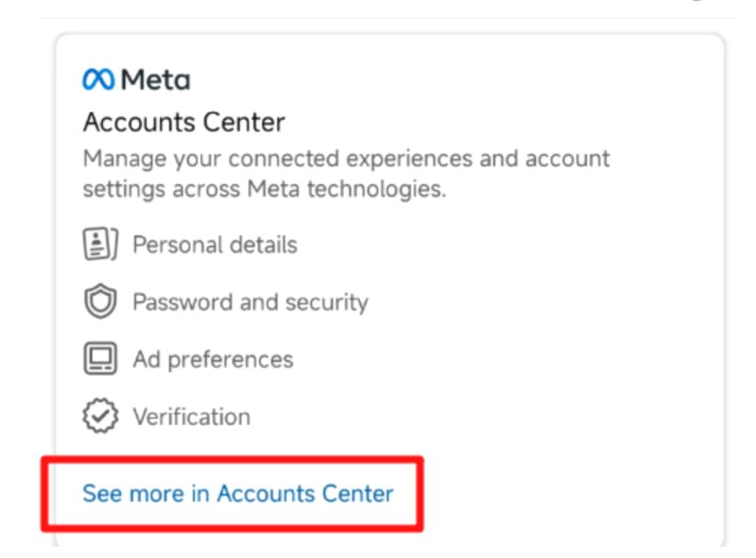This screenshot has height=558, width=756.
Task: Click the Meta infinity logo icon
Action: [x=97, y=80]
